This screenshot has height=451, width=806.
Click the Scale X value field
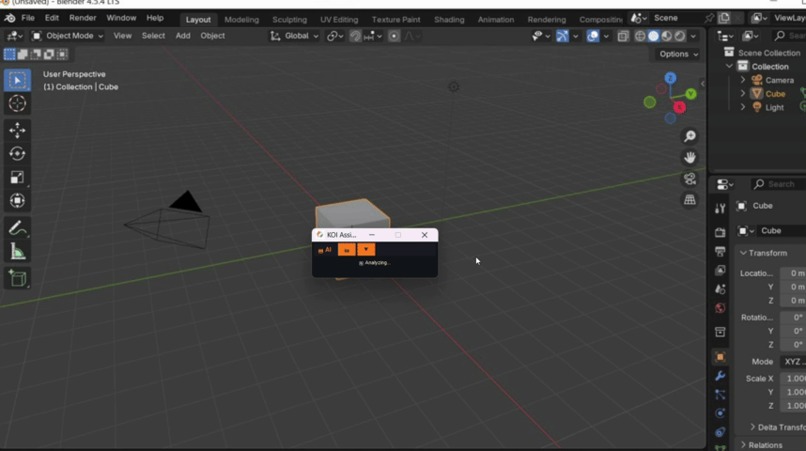(x=793, y=378)
